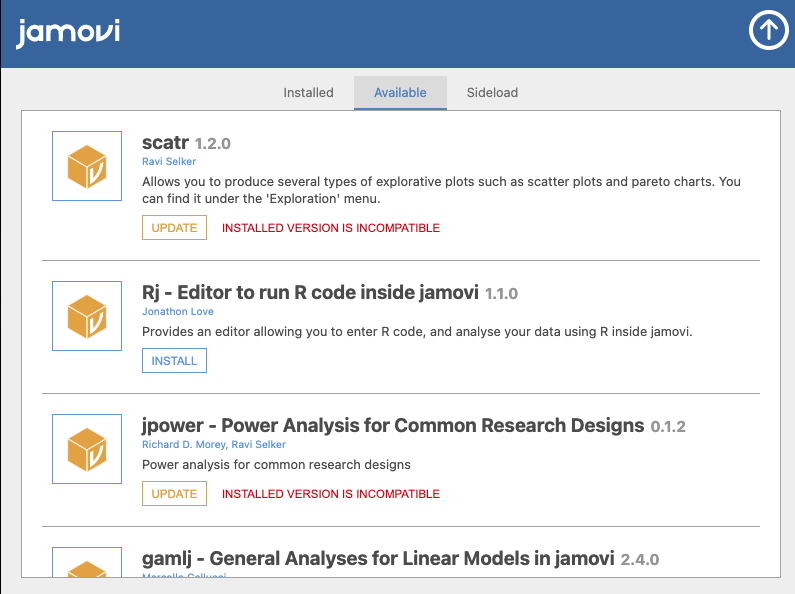Click the scatr 1.2.0 module title
This screenshot has width=795, height=594.
coord(186,143)
